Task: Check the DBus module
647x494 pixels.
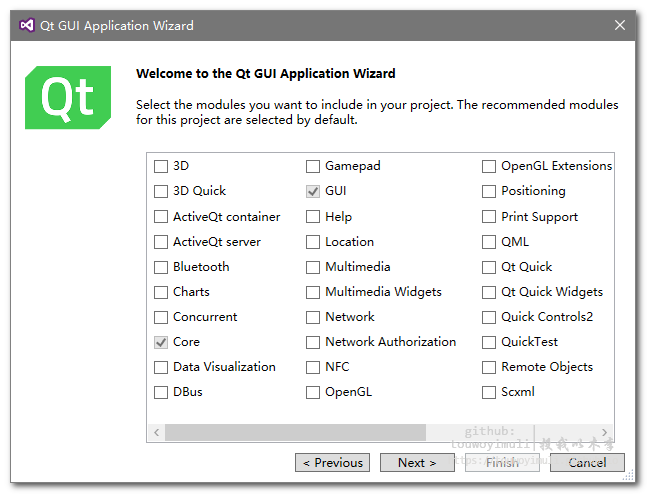Action: 161,392
